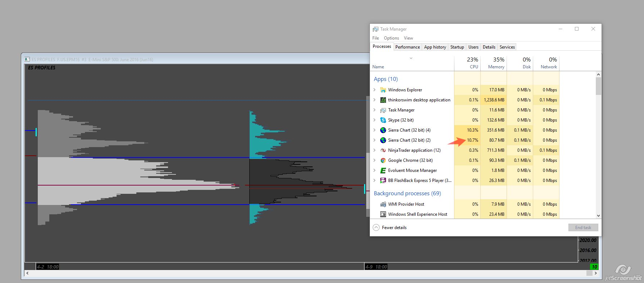Image resolution: width=644 pixels, height=283 pixels.
Task: Click the Windows Shell Experience Host icon
Action: pyautogui.click(x=383, y=214)
